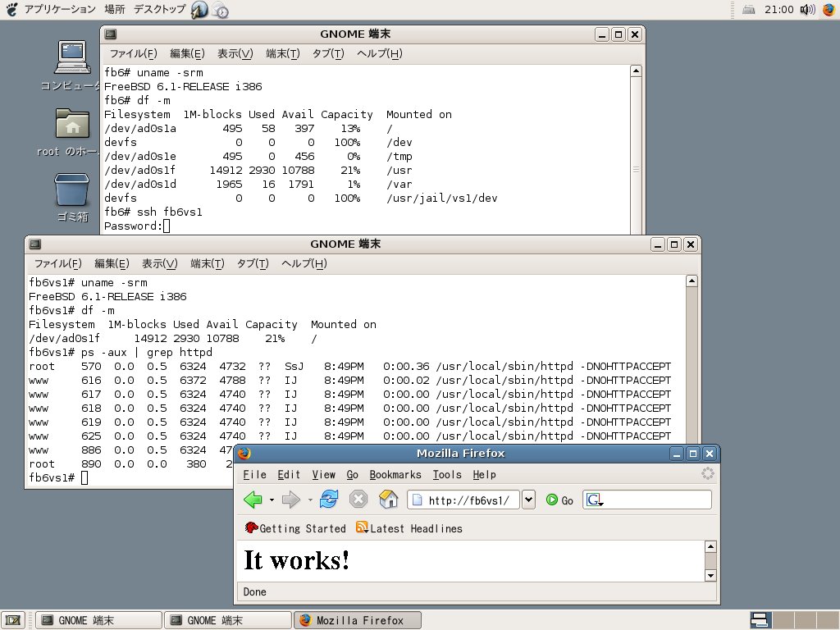The height and width of the screenshot is (630, 840).
Task: Open 編集 menu in lower fb6vs1 terminal
Action: (x=112, y=263)
